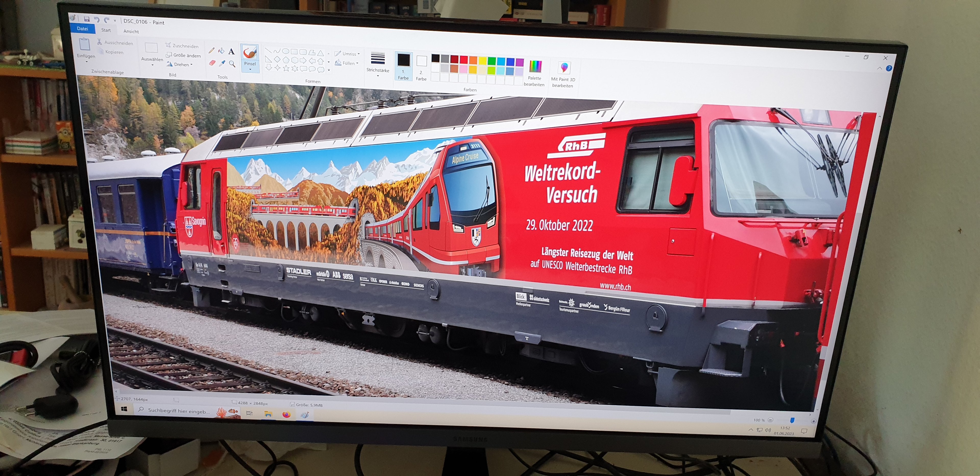
Task: Expand the Formen shapes gallery
Action: (329, 70)
